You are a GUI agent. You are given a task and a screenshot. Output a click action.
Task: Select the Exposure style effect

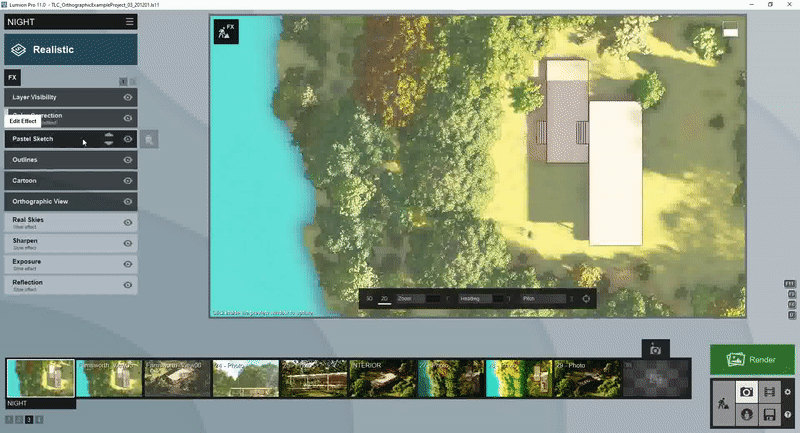71,265
